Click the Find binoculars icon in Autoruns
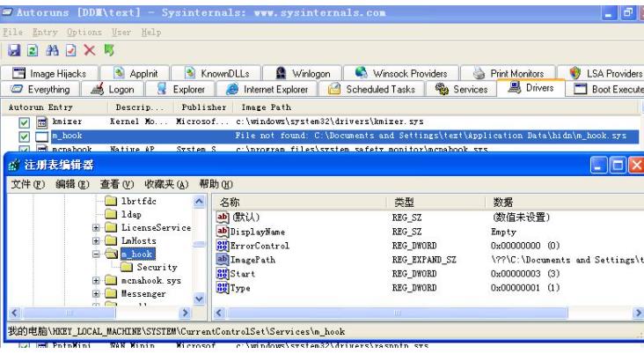Viewport: 644px width, 354px height. pos(52,50)
